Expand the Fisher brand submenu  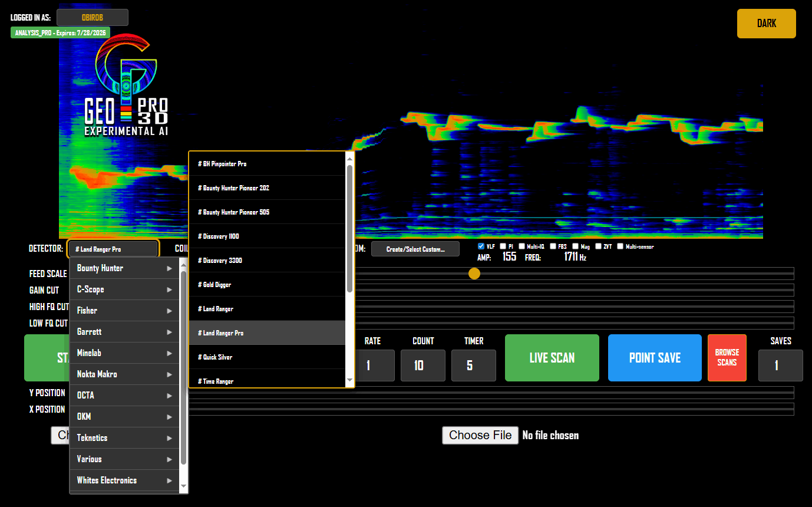pos(124,311)
